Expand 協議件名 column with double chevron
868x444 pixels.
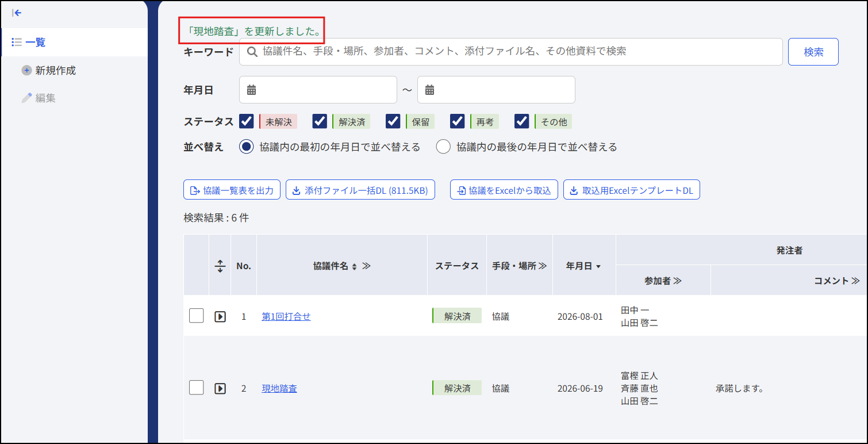tap(366, 266)
